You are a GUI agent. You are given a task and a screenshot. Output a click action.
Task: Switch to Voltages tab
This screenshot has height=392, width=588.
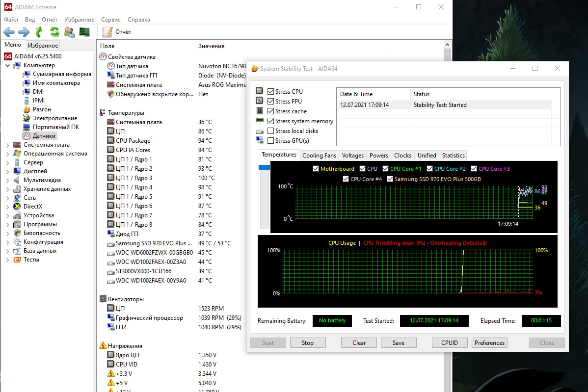[x=352, y=155]
